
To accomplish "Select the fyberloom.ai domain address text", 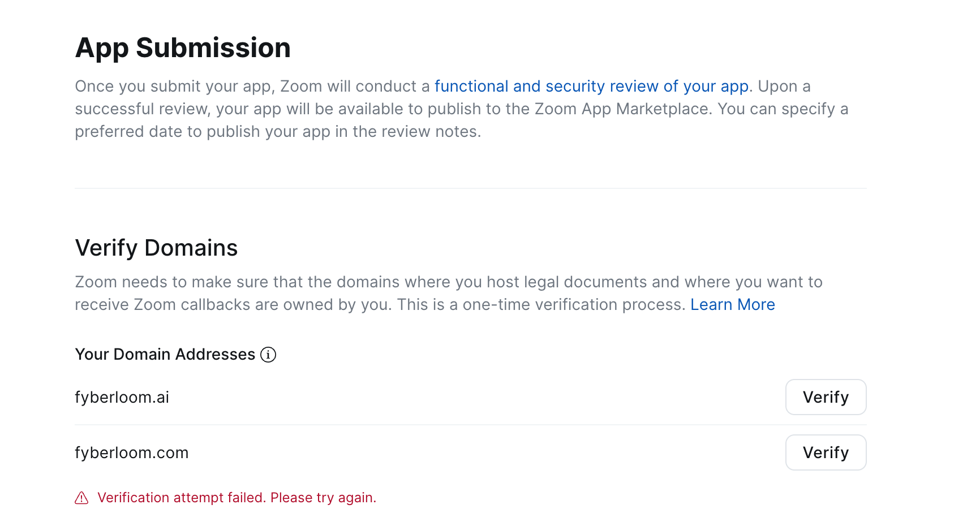I will click(x=122, y=397).
